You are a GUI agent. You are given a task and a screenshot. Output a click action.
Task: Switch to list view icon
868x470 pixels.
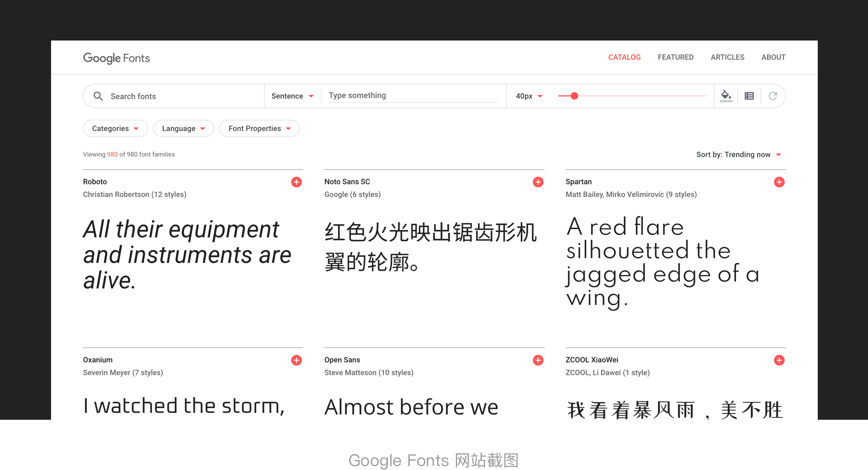pos(749,96)
